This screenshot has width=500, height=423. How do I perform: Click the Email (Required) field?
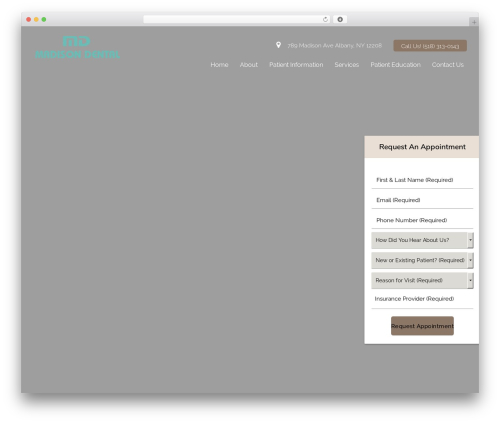point(422,200)
